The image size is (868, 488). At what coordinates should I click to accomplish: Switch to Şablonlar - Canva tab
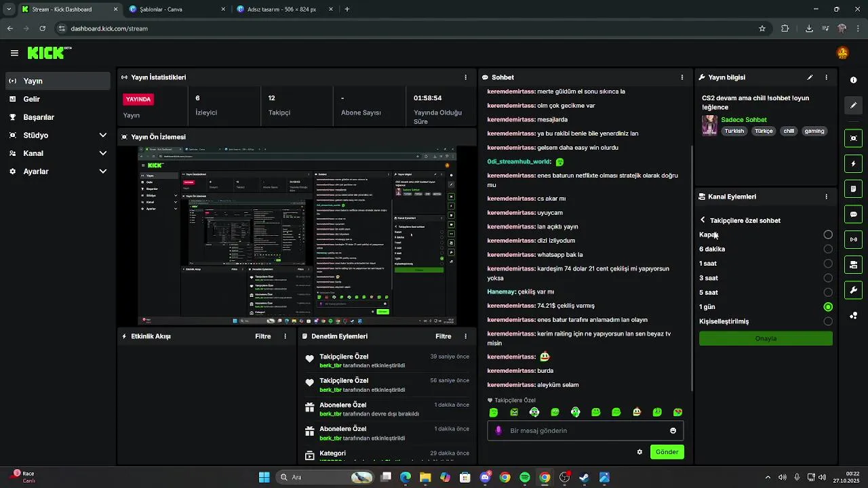[x=176, y=9]
